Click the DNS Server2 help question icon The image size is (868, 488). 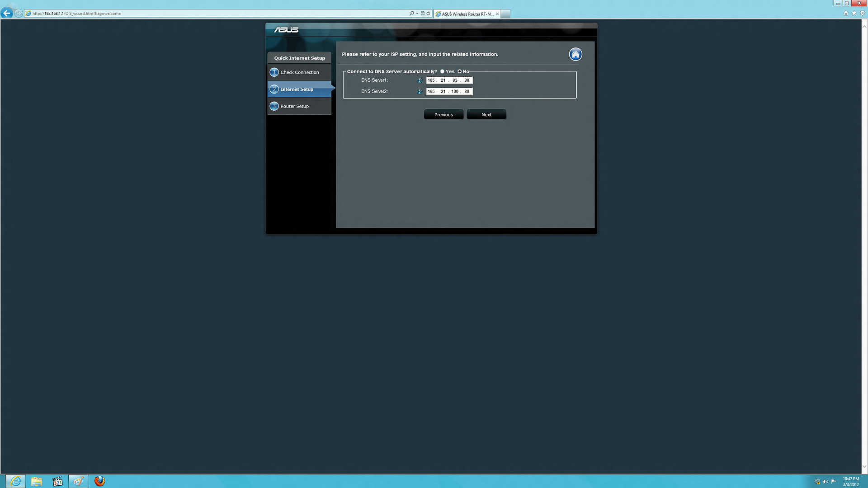pos(419,92)
